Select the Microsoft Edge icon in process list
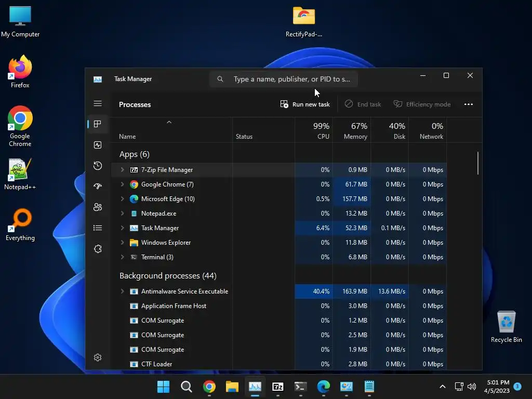 134,199
